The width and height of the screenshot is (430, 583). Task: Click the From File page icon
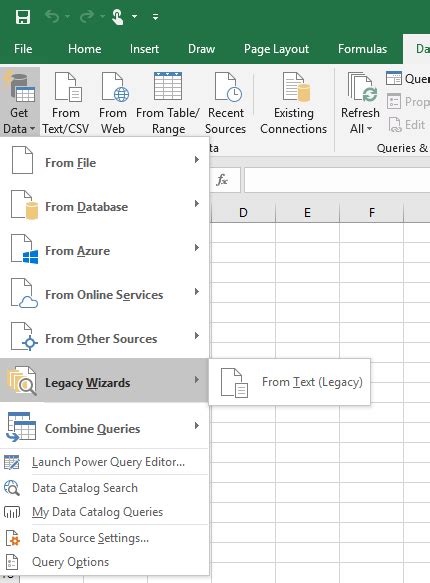[22, 160]
